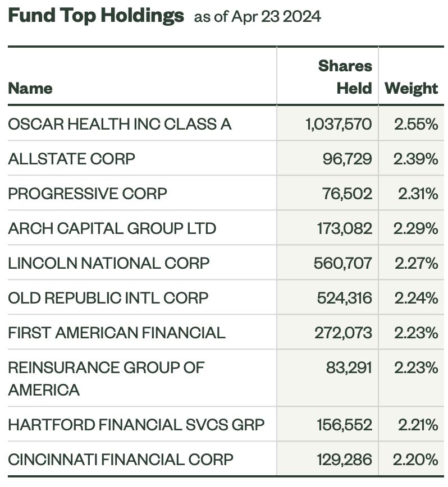Click the Shares Held column header
The height and width of the screenshot is (487, 448).
[345, 77]
